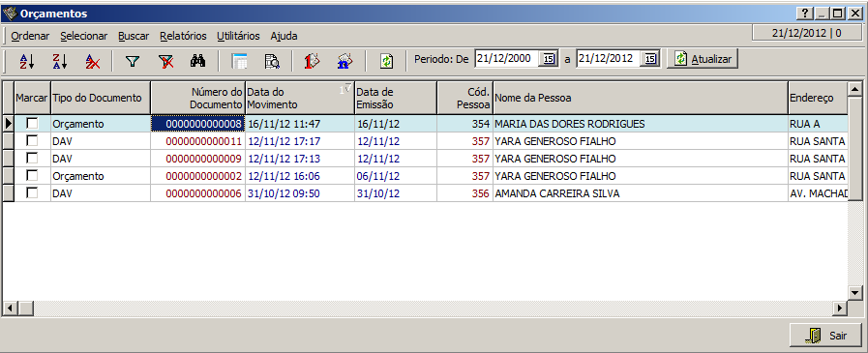Open the calendar for the start date
868x353 pixels.
pyautogui.click(x=548, y=59)
